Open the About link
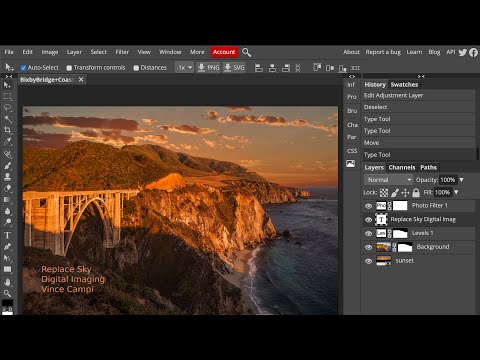Viewport: 480px width, 360px height. coord(351,52)
